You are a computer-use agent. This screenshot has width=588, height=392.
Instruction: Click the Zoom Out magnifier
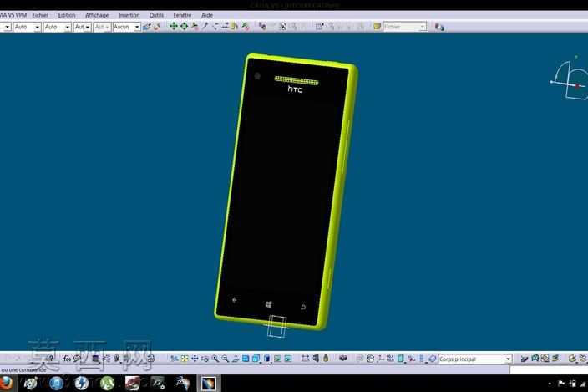(225, 359)
